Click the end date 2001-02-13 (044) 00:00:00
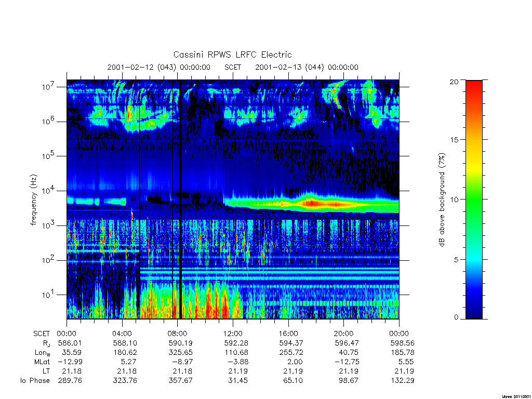The height and width of the screenshot is (399, 532). 307,67
